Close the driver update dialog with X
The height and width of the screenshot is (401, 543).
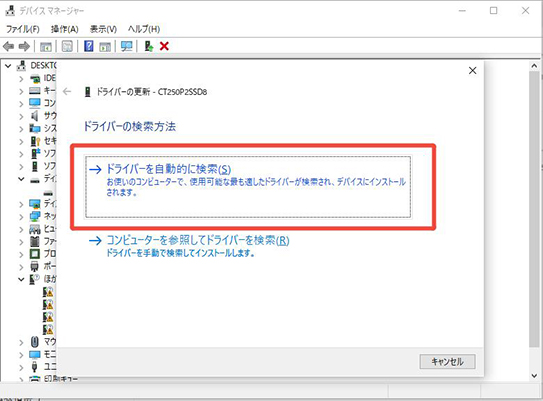472,71
